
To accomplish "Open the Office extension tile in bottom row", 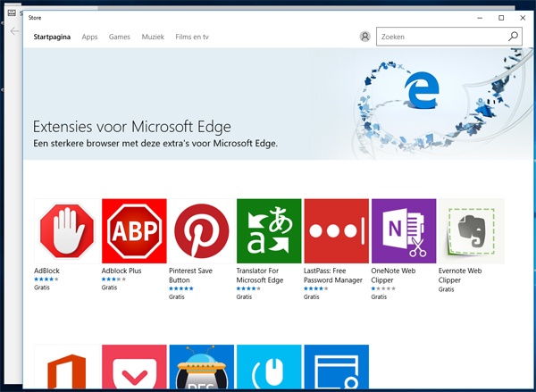I will pyautogui.click(x=67, y=366).
